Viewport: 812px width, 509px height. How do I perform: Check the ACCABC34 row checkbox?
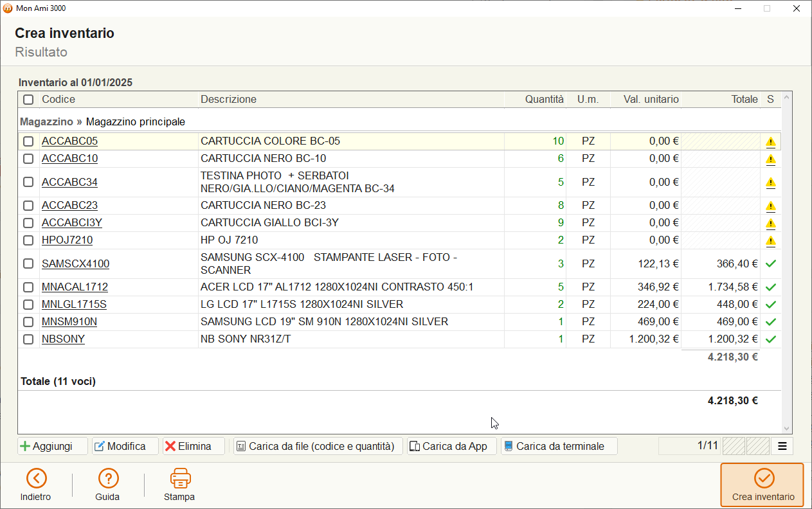pos(28,183)
